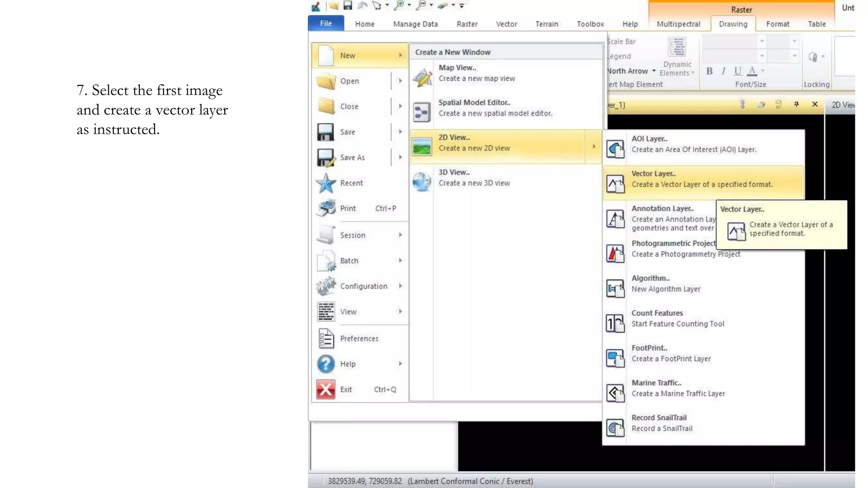Expand the Open submenu arrow
Screen dimensions: 868x488
tap(400, 80)
